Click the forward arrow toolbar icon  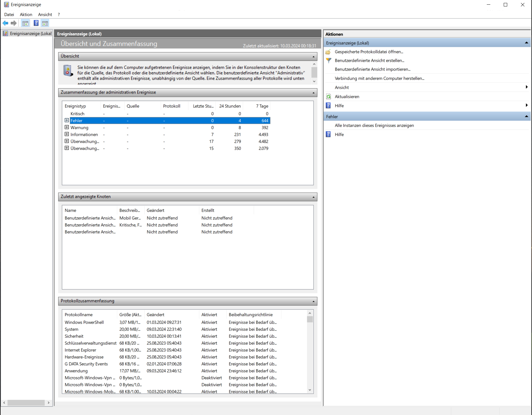coord(14,23)
